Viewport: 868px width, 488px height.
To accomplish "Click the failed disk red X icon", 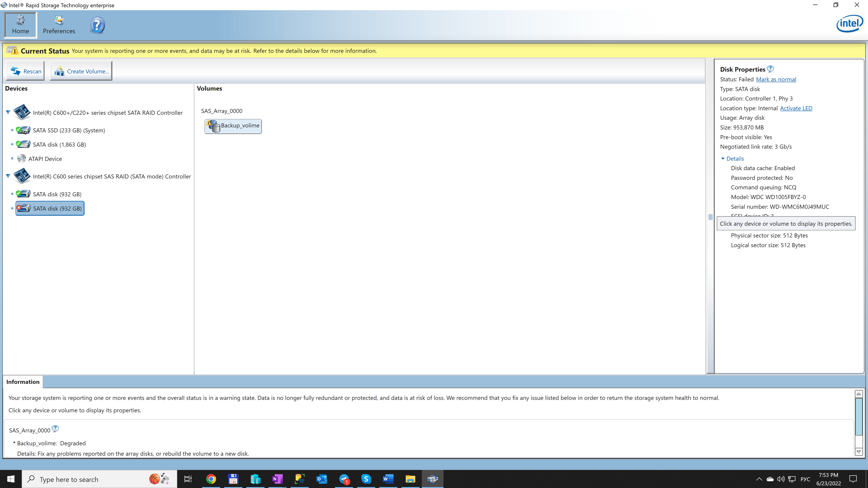I will 19,207.
